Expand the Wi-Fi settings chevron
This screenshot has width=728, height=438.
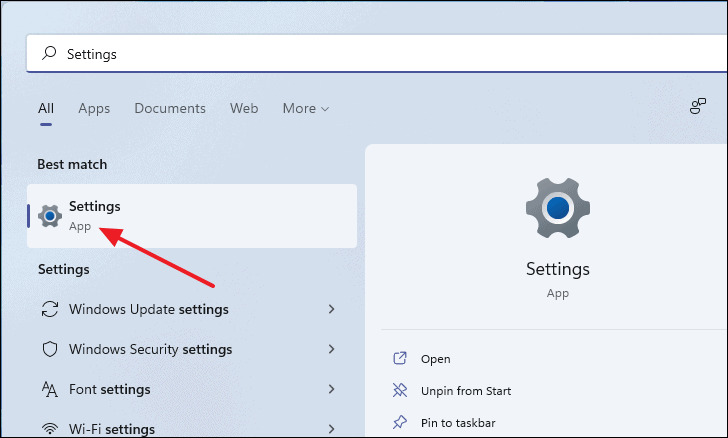click(331, 428)
